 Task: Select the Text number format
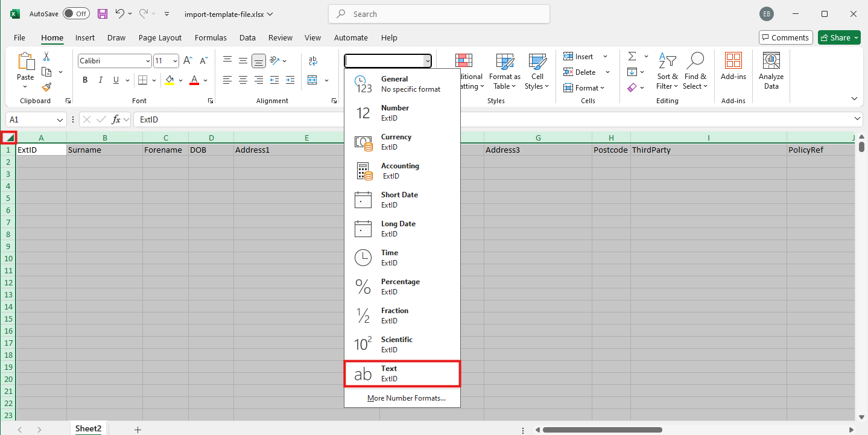point(402,373)
